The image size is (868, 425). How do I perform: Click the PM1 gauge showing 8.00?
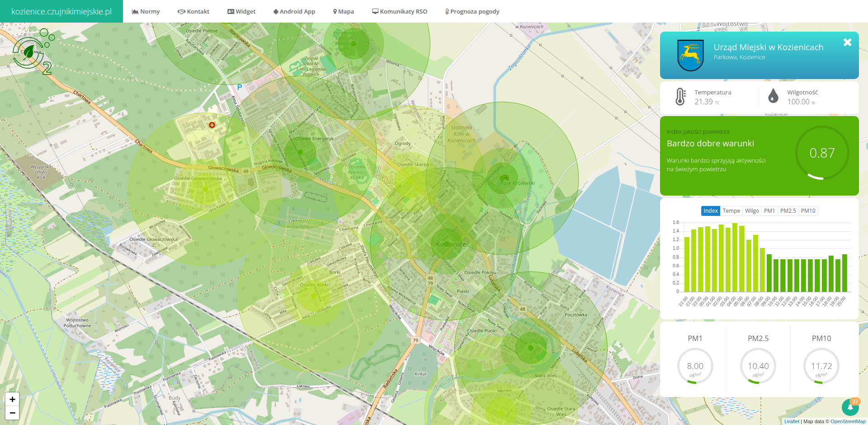(695, 366)
